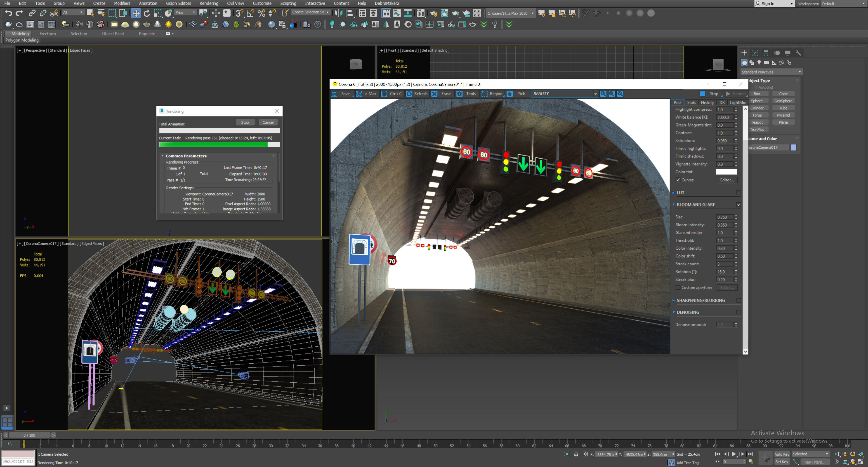
Task: Open the Rendering menu
Action: pyautogui.click(x=209, y=3)
